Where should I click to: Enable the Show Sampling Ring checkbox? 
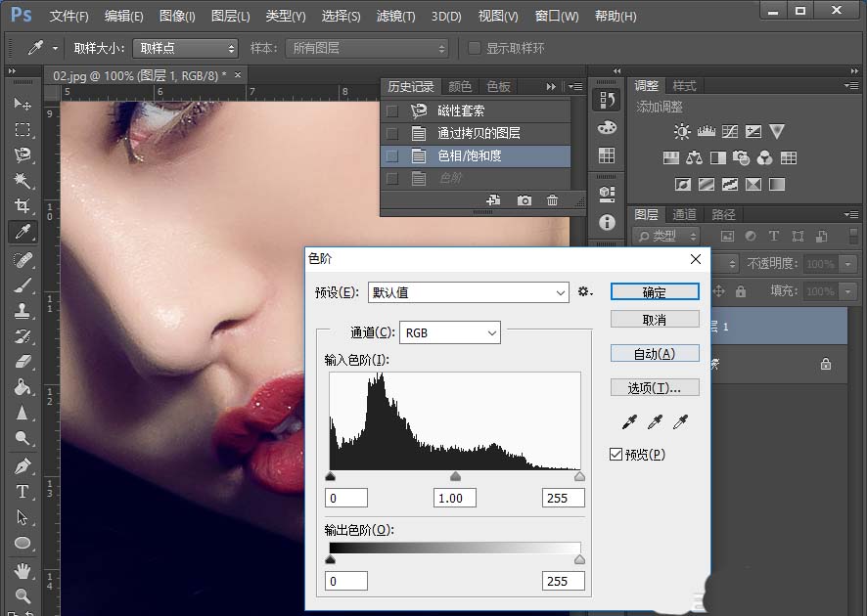(x=475, y=48)
